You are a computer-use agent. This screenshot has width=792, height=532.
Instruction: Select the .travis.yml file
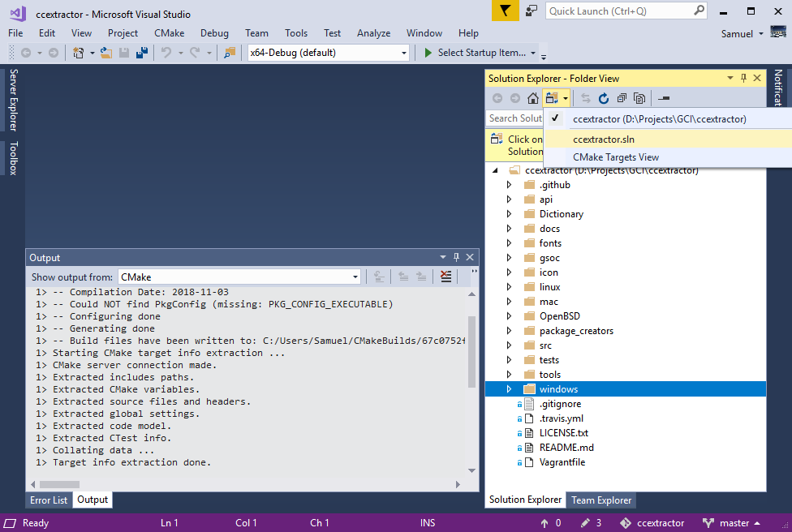[x=562, y=418]
